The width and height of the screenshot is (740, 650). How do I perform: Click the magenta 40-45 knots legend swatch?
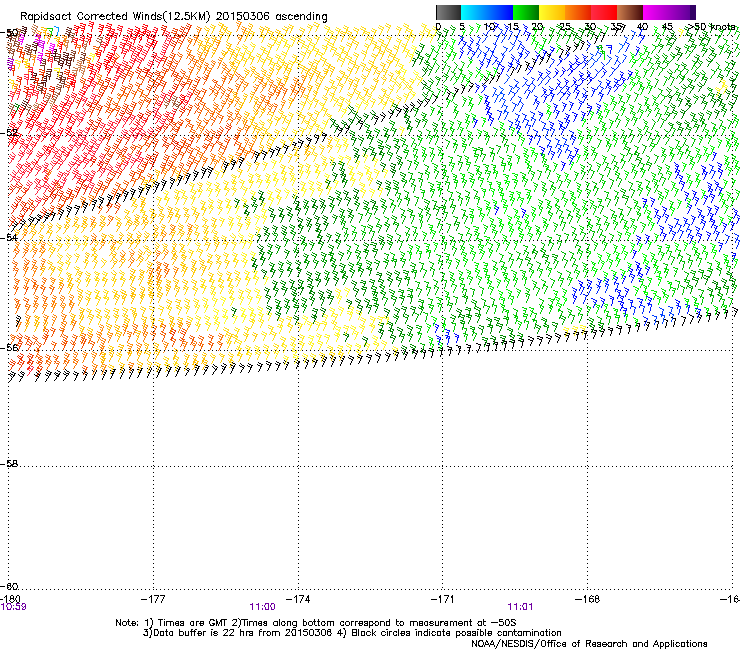(656, 12)
